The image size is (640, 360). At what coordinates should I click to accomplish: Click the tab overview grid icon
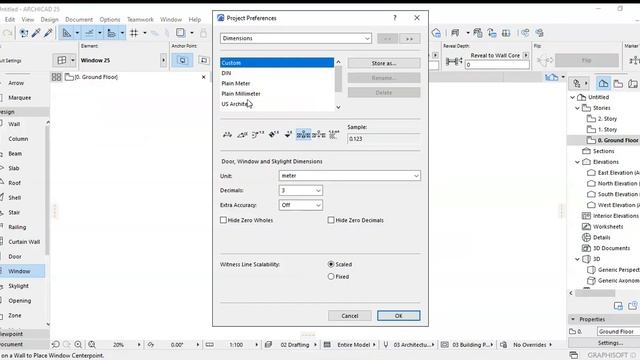(56, 77)
